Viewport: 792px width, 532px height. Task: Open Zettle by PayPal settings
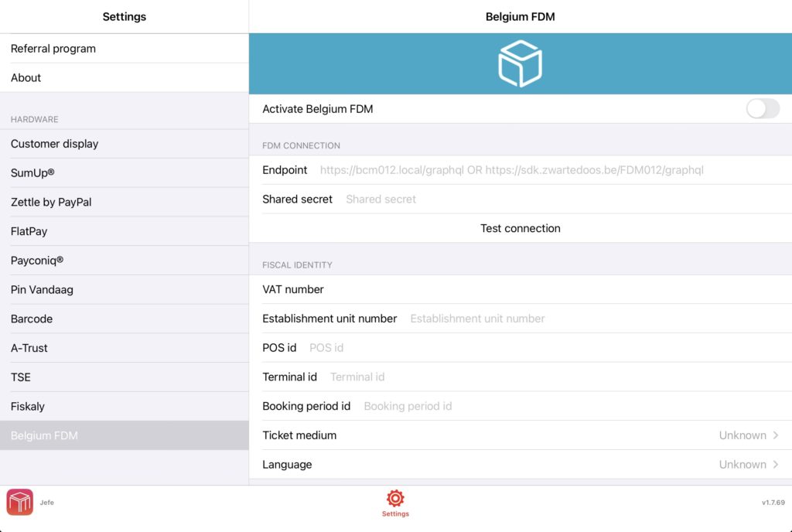tap(124, 203)
